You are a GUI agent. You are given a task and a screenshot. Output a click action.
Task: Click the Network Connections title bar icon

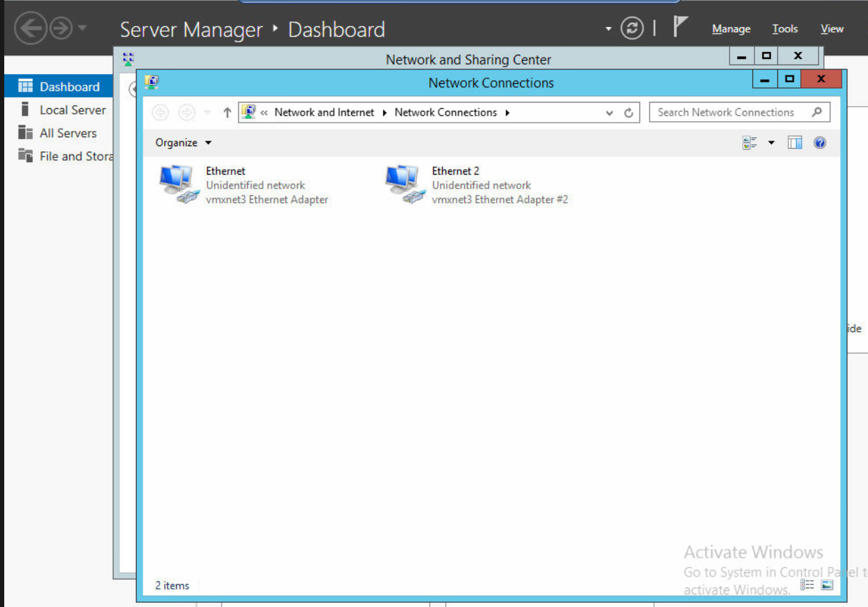(x=152, y=82)
